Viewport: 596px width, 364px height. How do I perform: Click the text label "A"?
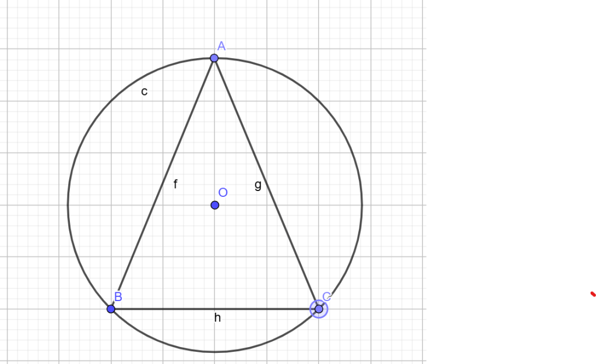[x=221, y=46]
